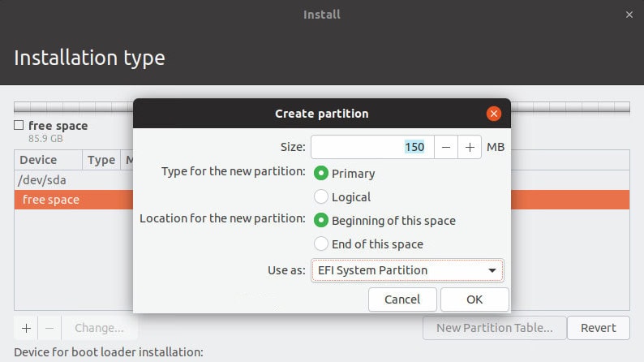The width and height of the screenshot is (644, 362).
Task: Increase partition size with plus button
Action: tap(470, 147)
